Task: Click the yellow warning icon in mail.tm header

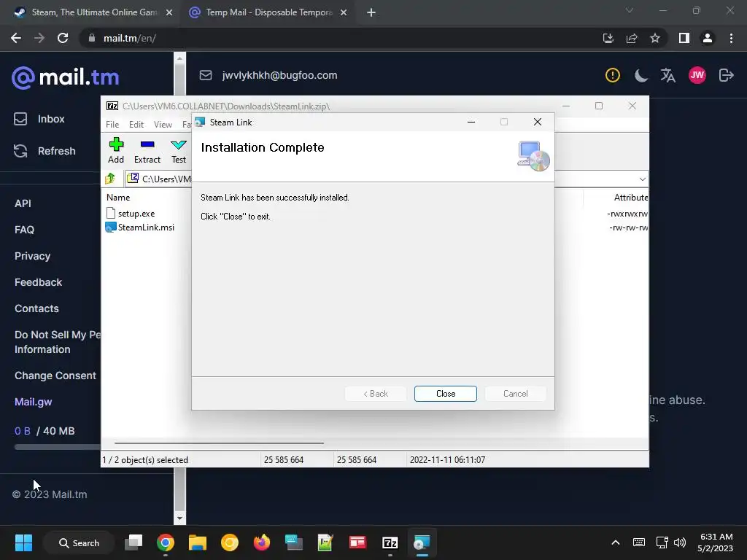Action: (613, 75)
